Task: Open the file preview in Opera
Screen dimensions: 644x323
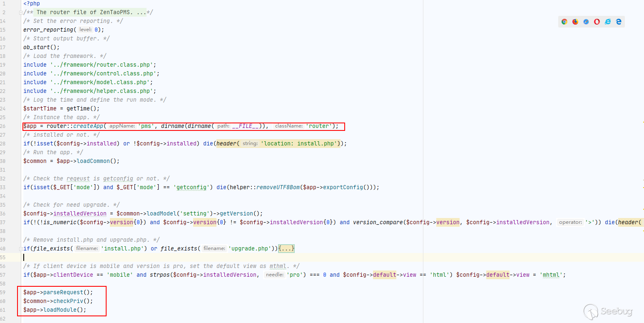Action: coord(597,22)
